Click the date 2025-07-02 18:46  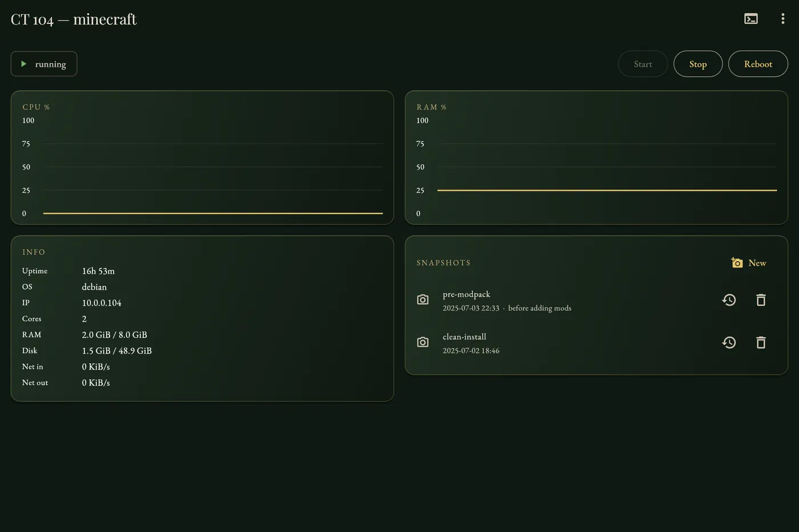pos(471,351)
